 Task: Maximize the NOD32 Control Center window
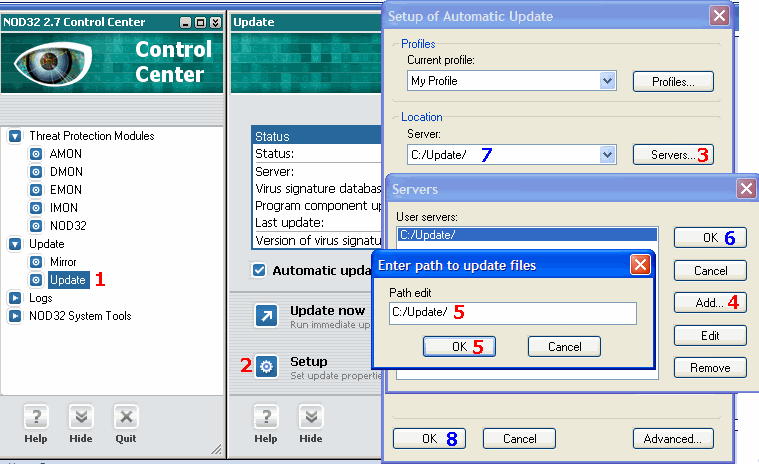[x=200, y=23]
